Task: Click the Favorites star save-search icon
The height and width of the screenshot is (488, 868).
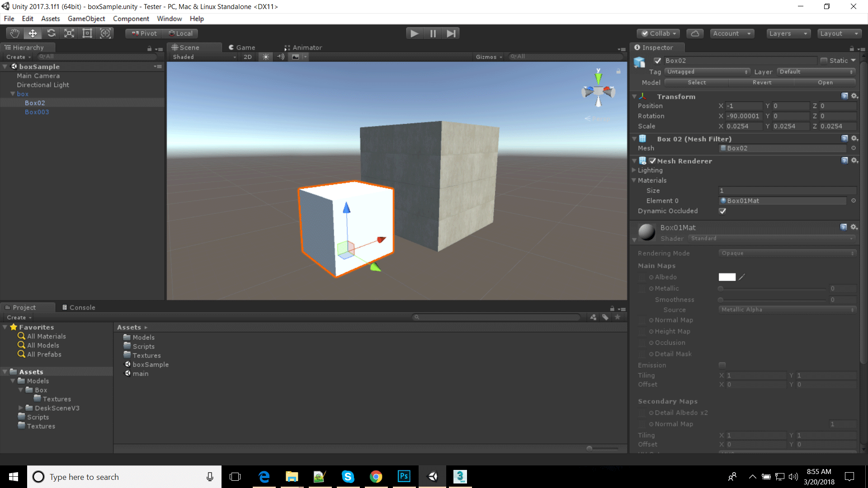Action: click(618, 317)
